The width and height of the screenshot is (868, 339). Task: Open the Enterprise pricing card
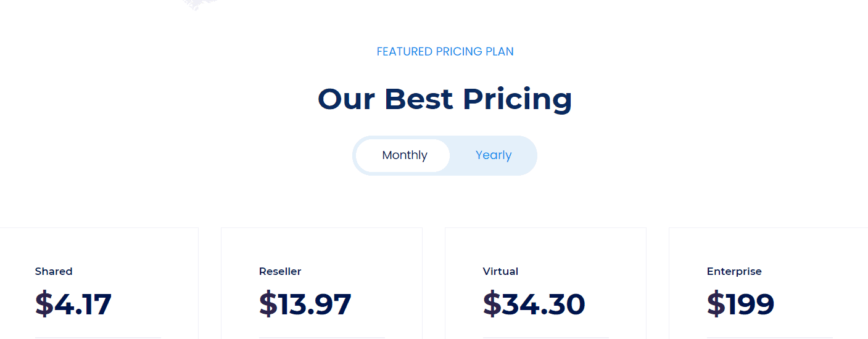tap(769, 284)
